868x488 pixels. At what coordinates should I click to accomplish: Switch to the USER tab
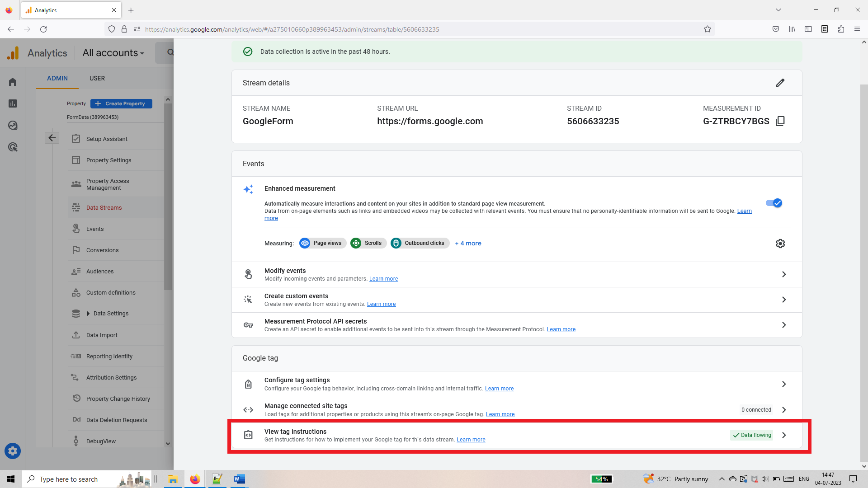coord(97,78)
